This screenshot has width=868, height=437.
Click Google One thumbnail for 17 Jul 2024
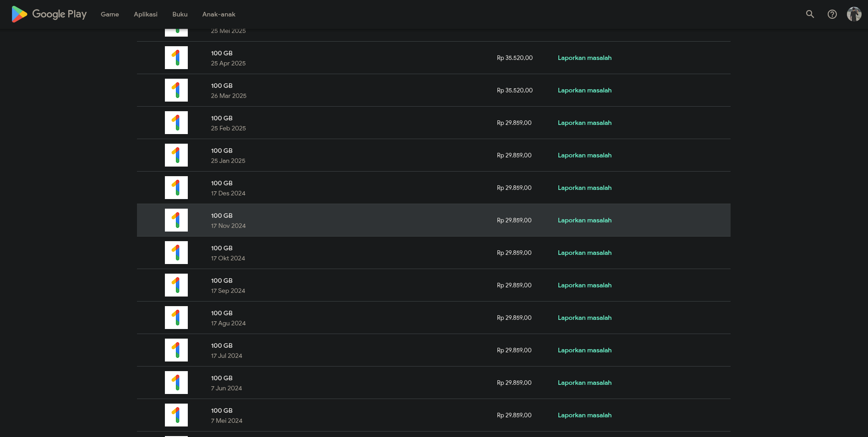tap(176, 350)
